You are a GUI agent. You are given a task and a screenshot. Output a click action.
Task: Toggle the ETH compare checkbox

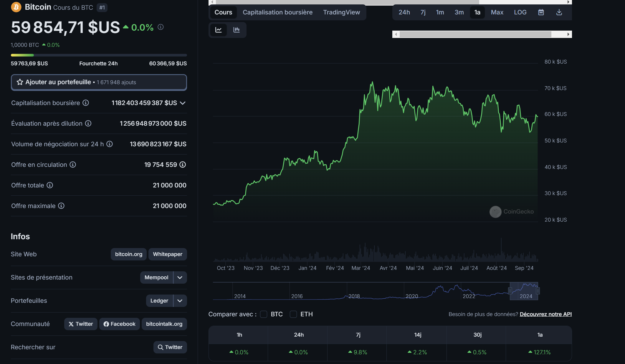(293, 314)
